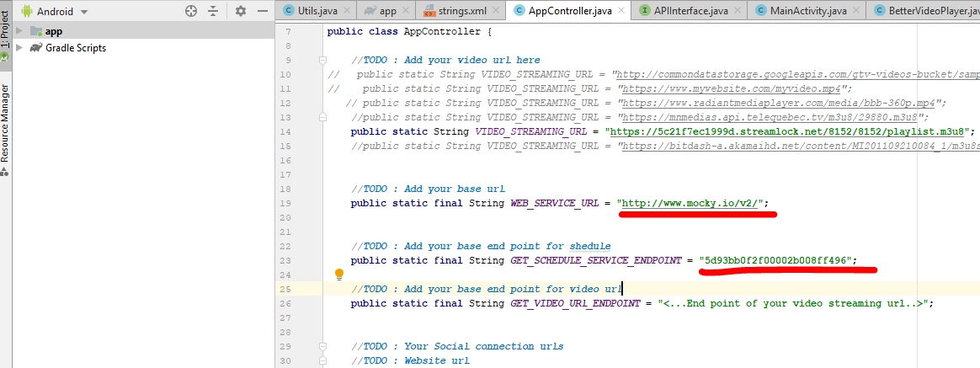Click the collapse all icon in Project panel

click(213, 11)
